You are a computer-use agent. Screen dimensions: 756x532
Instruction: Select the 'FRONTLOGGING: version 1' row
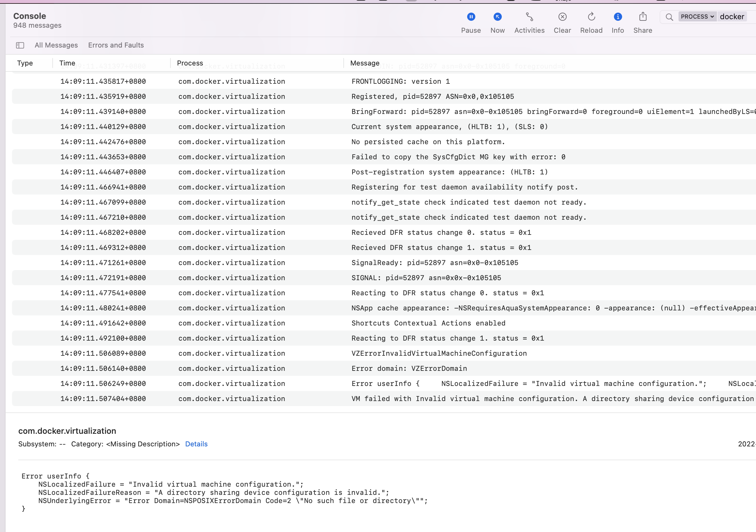(x=384, y=81)
